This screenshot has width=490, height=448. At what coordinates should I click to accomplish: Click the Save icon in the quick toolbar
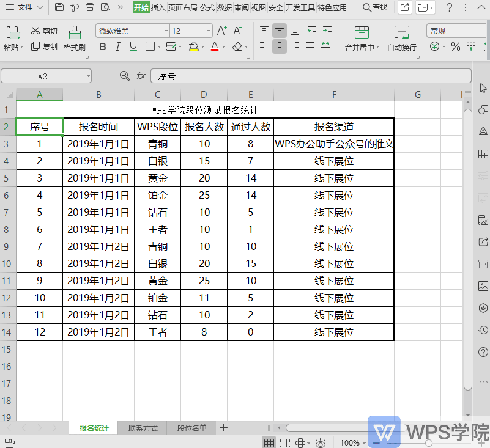click(59, 7)
